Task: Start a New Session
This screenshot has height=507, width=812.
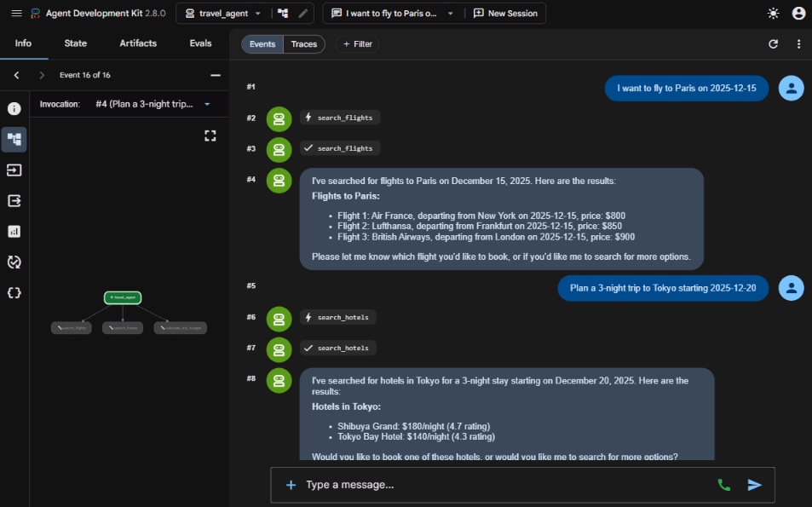Action: coord(505,14)
